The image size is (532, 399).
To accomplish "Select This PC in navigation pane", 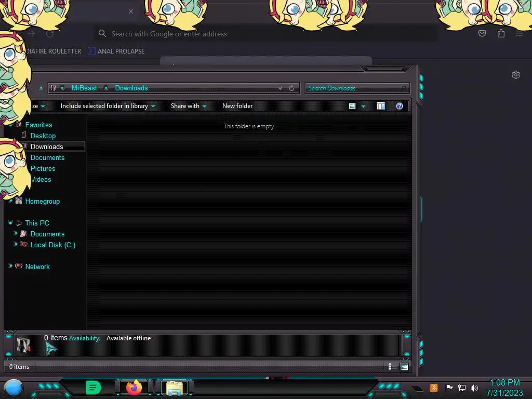I will click(x=37, y=223).
